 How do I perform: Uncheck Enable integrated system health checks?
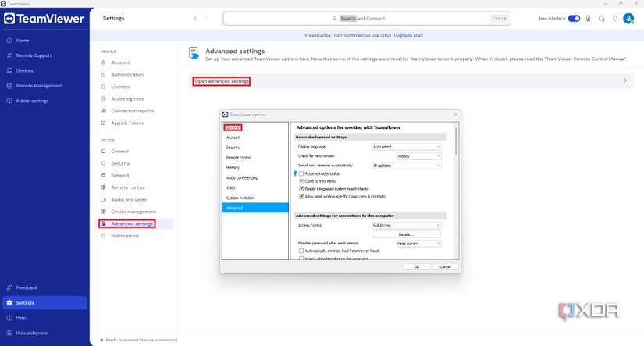pos(301,189)
